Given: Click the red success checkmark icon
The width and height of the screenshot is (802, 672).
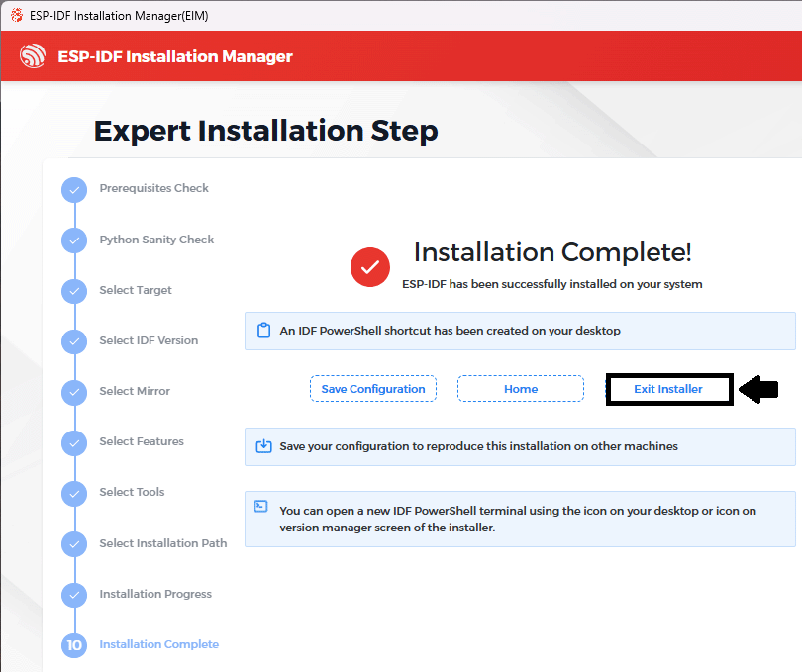Looking at the screenshot, I should (370, 267).
